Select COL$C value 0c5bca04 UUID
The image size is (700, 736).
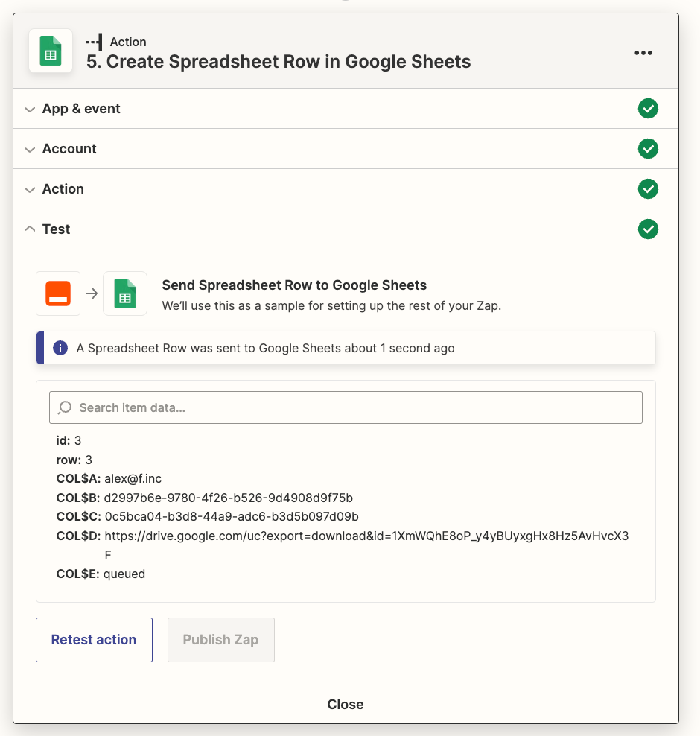coord(232,516)
